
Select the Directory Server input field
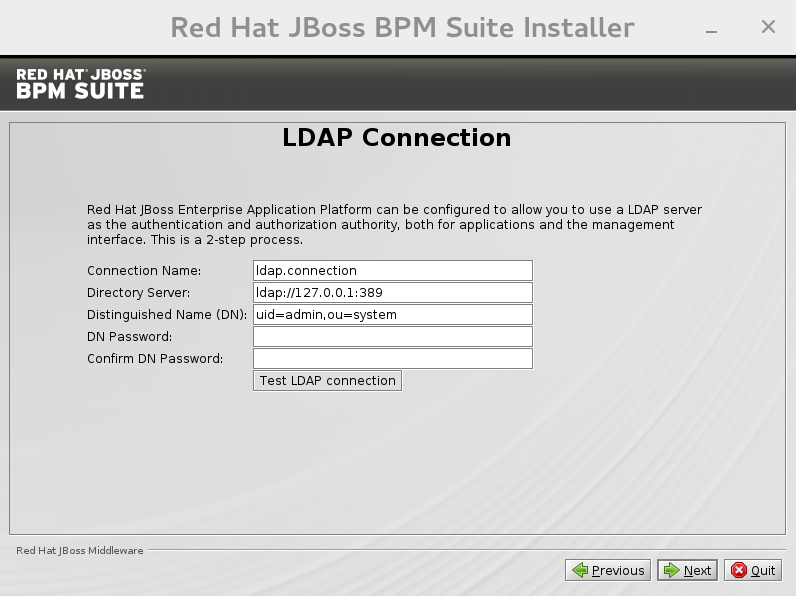tap(392, 293)
